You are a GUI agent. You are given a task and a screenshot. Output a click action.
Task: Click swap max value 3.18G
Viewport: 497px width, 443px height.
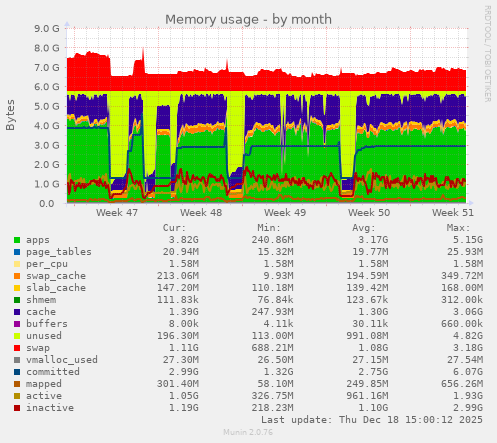(468, 348)
